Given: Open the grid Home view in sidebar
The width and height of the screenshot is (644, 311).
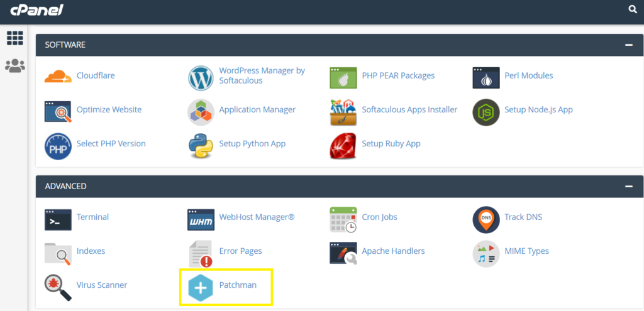Looking at the screenshot, I should click(14, 38).
